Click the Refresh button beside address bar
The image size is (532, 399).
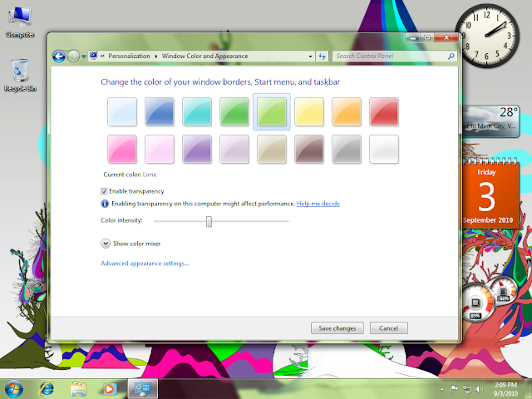[322, 57]
